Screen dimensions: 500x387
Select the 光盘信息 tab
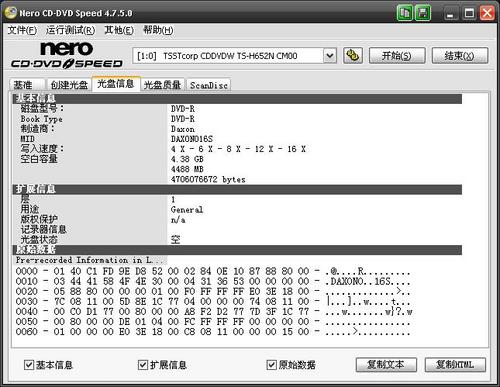[116, 83]
